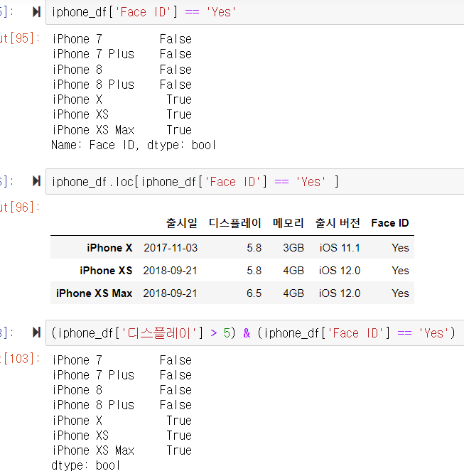The image size is (464, 476).
Task: Click the Out[103] output prompt
Action: [x=20, y=359]
